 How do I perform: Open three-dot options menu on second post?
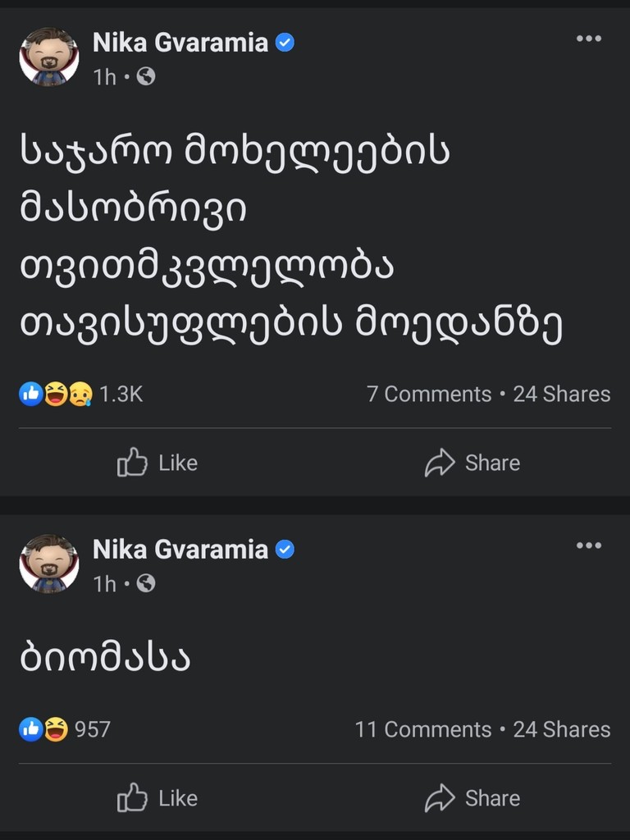(588, 546)
